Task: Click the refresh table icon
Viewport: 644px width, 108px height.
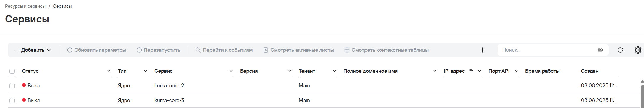Action: click(x=620, y=50)
